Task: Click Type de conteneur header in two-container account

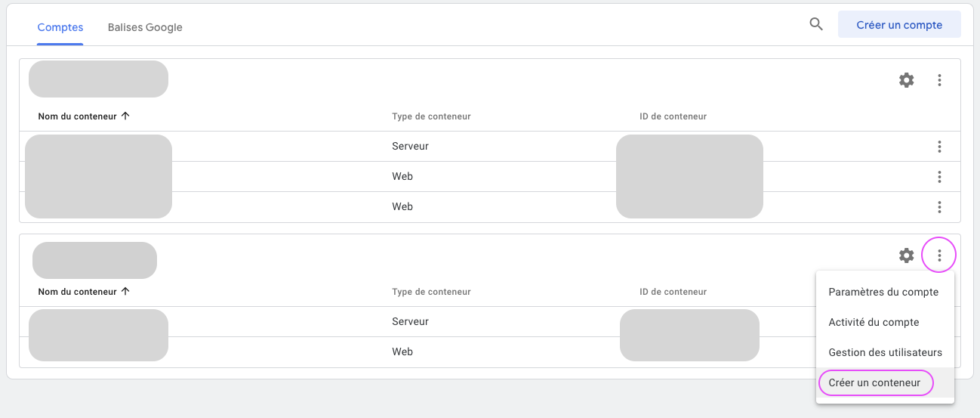Action: coord(431,292)
